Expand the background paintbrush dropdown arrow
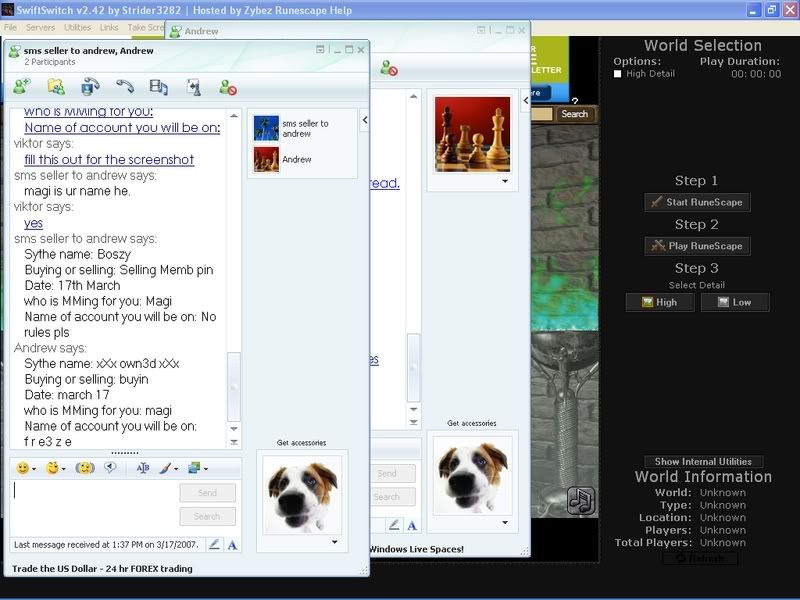The height and width of the screenshot is (600, 800). coord(177,468)
